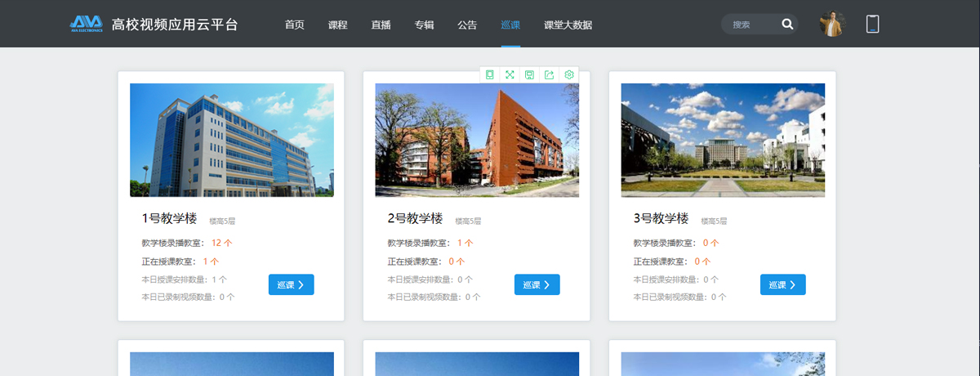Open the green gear settings icon
Viewport: 980px width, 376px height.
tap(569, 75)
